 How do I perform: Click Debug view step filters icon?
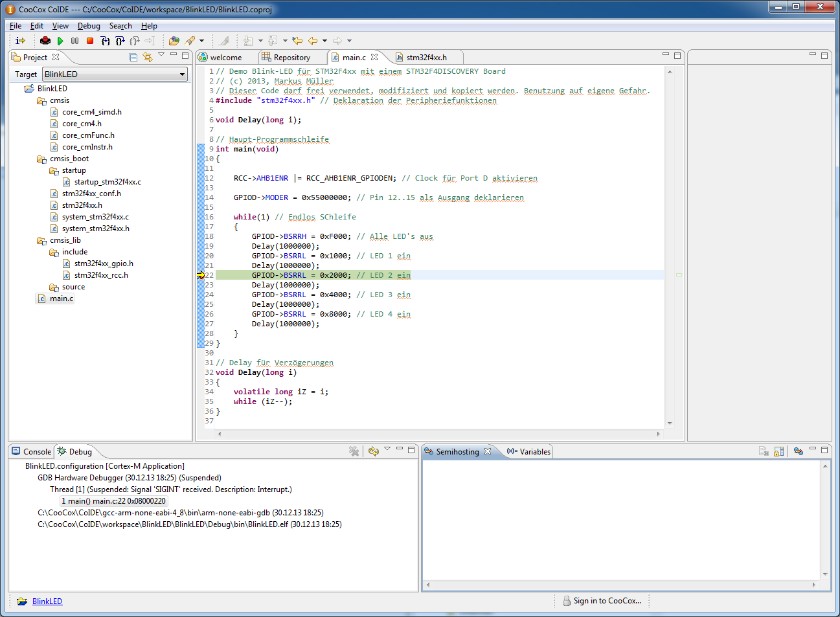[374, 451]
